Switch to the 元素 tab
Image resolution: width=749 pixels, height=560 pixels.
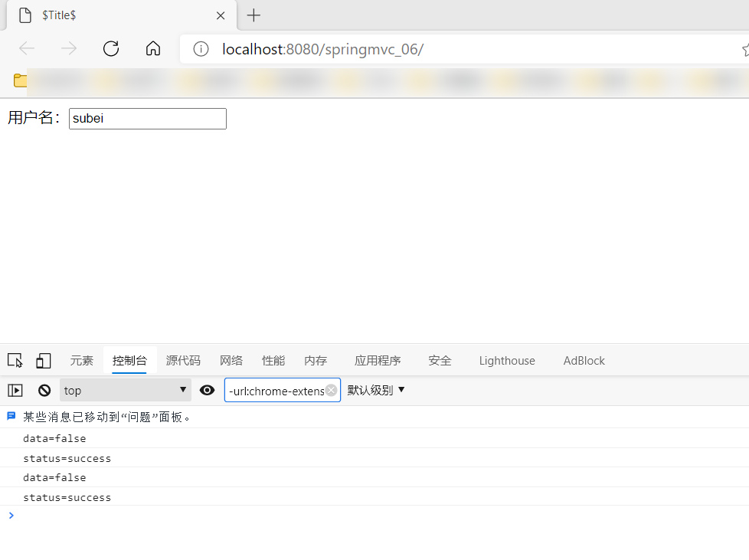click(x=82, y=361)
